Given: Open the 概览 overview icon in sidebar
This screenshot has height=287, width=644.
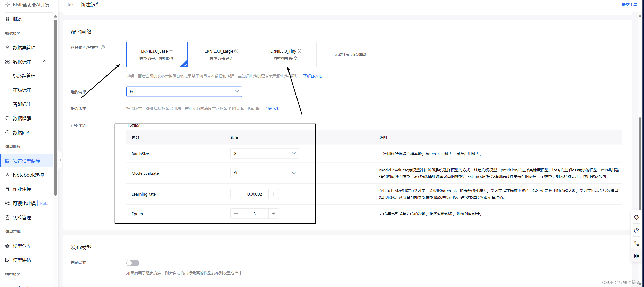Looking at the screenshot, I should [7, 19].
